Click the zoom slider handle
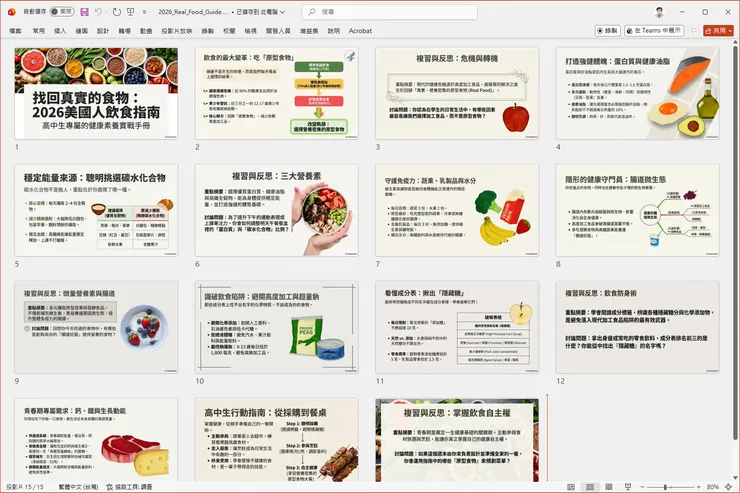Image resolution: width=740 pixels, height=493 pixels. [665, 486]
